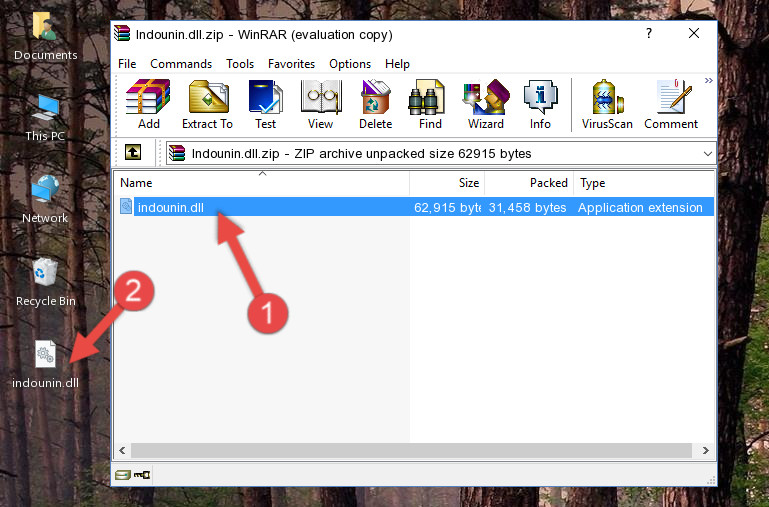Open the Comment tool

click(671, 104)
